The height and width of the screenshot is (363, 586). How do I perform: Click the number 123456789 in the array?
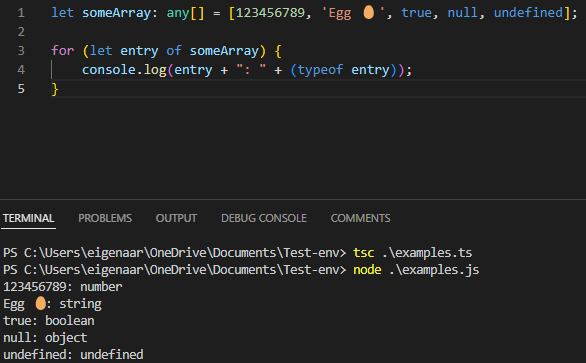pos(270,13)
